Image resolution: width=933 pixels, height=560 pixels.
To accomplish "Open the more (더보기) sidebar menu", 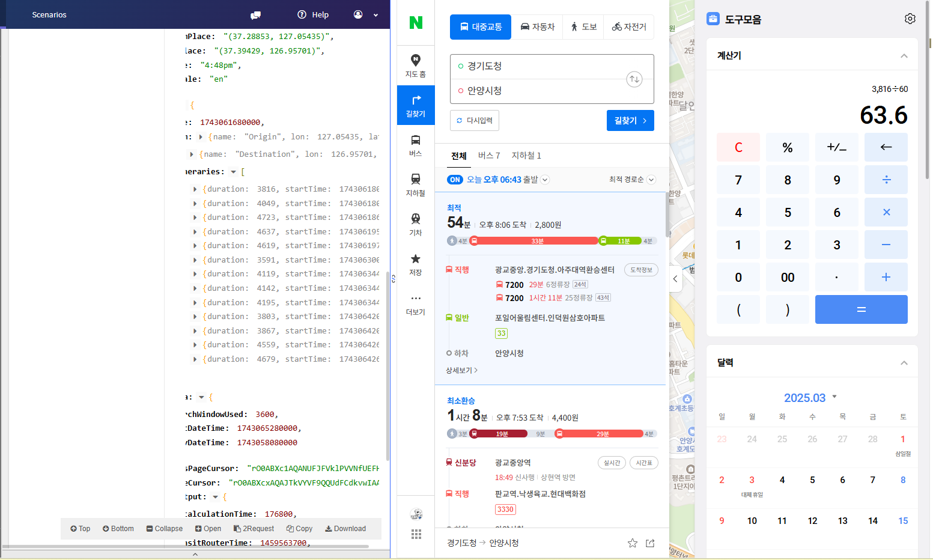I will (x=415, y=303).
